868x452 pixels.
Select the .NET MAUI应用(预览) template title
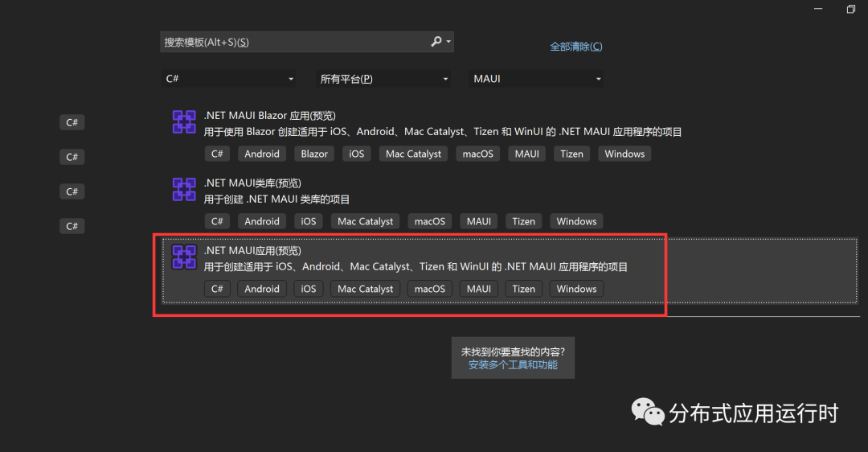point(252,250)
